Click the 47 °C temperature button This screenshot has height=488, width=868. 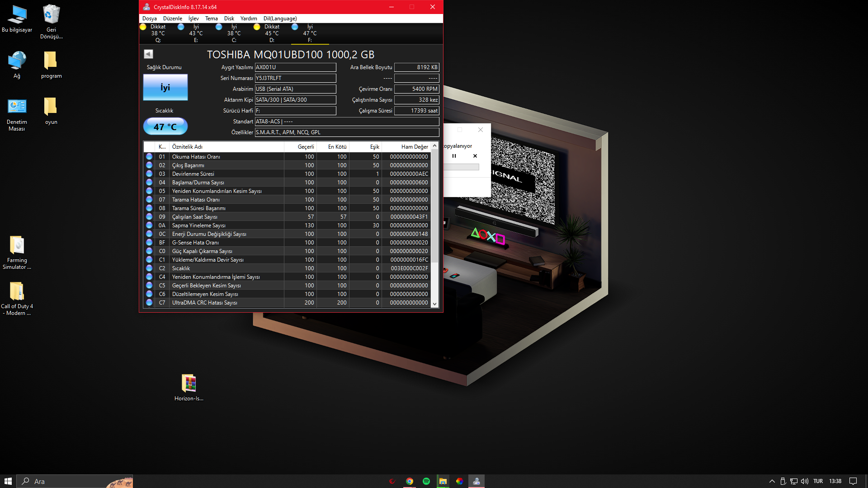(165, 127)
